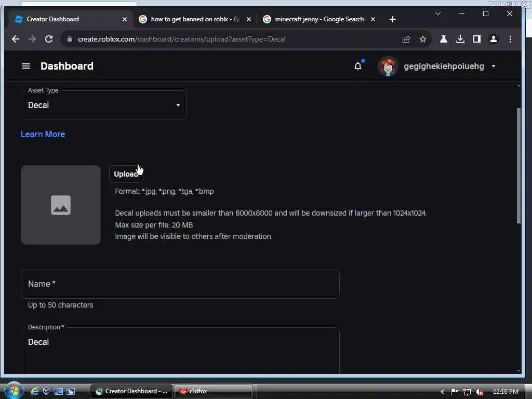
Task: Open Action Center flag tray icon
Action: [x=454, y=392]
